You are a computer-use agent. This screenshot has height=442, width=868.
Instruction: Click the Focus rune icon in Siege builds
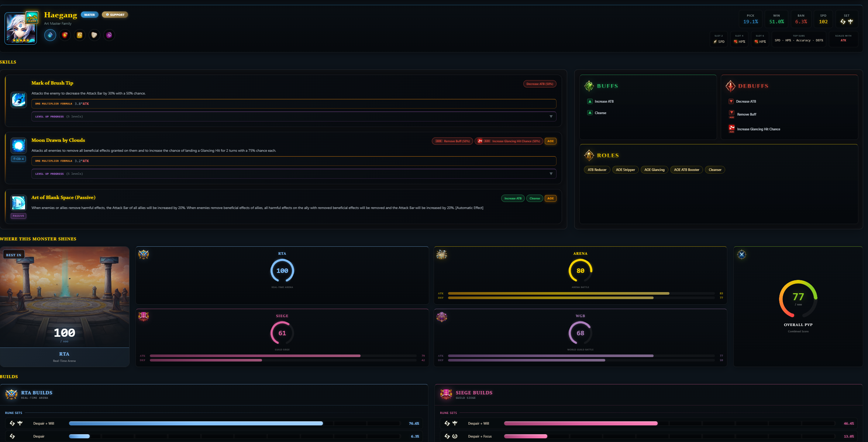click(x=455, y=436)
